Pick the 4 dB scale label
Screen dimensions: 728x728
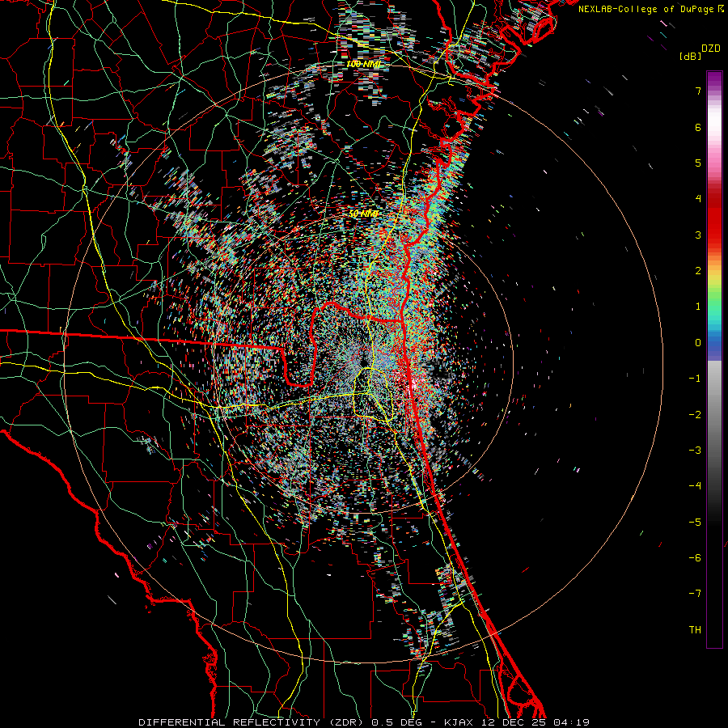click(698, 199)
